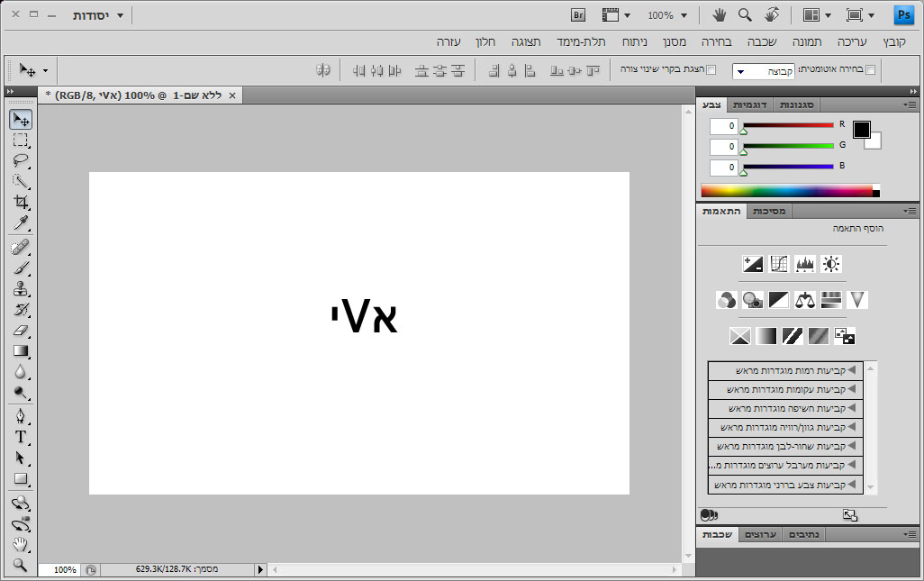Select the Lasso tool
Viewport: 924px width, 581px height.
click(20, 160)
